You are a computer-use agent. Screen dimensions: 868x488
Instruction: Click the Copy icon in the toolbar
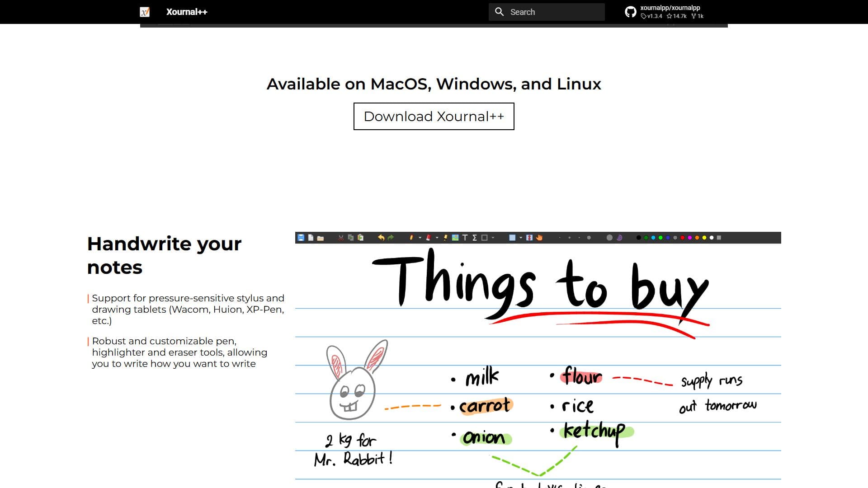351,238
